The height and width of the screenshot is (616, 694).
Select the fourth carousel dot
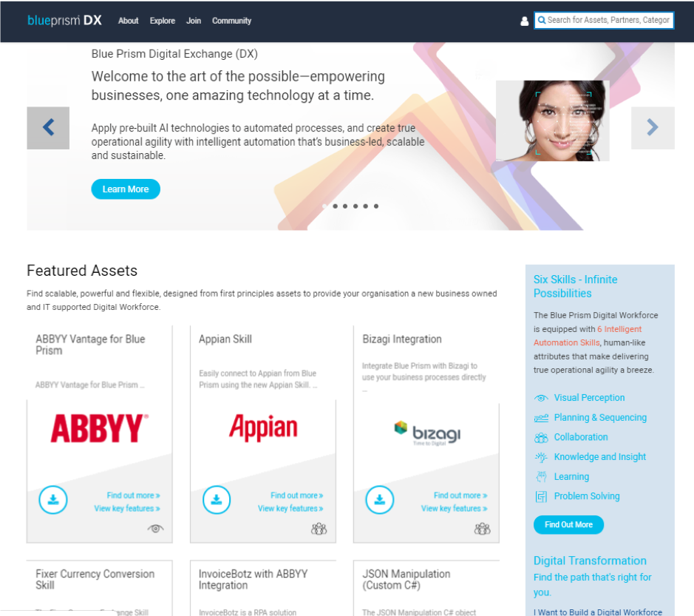[355, 206]
